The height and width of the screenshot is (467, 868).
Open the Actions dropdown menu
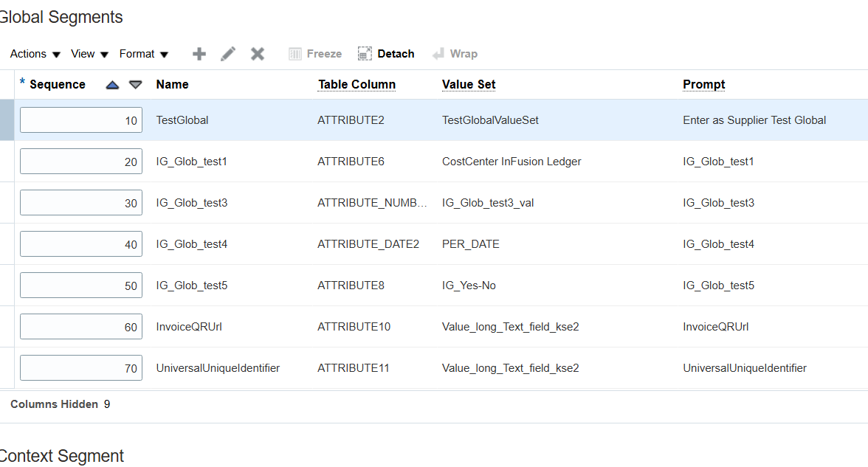coord(35,54)
